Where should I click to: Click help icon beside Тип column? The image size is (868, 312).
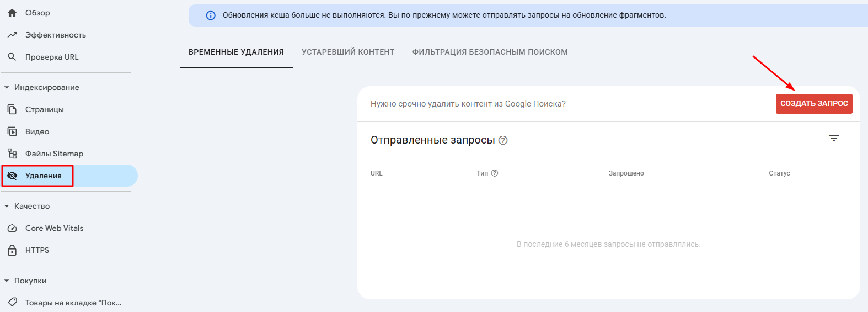[x=495, y=173]
